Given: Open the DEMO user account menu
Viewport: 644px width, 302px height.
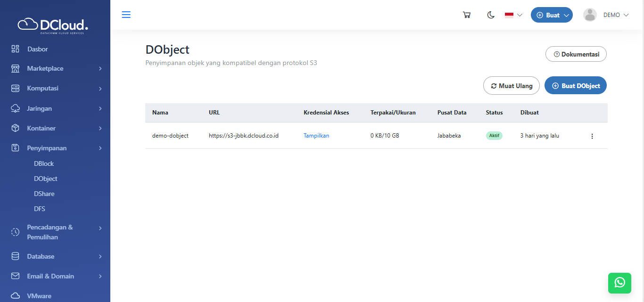Looking at the screenshot, I should [606, 15].
